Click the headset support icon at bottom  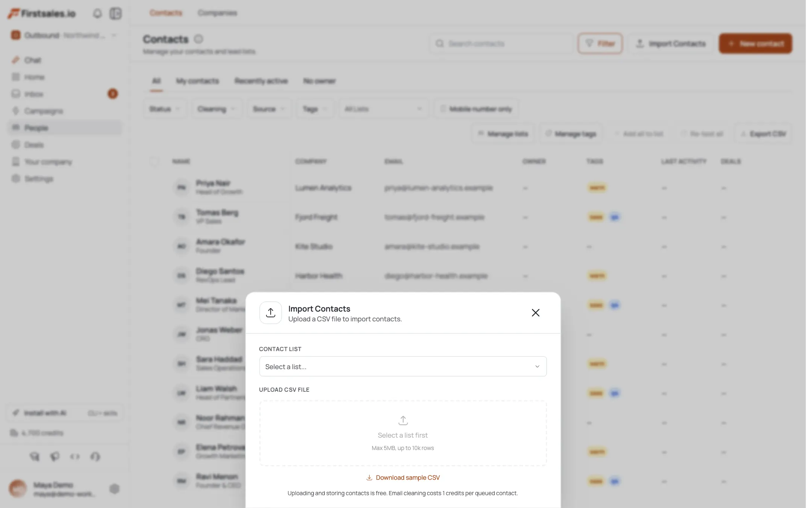(x=95, y=457)
